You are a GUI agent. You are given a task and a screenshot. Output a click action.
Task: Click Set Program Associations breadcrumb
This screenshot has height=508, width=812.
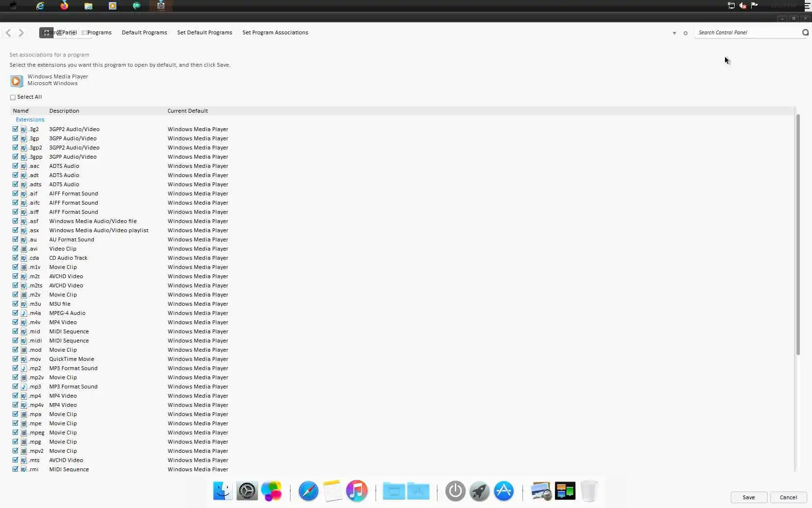[275, 32]
